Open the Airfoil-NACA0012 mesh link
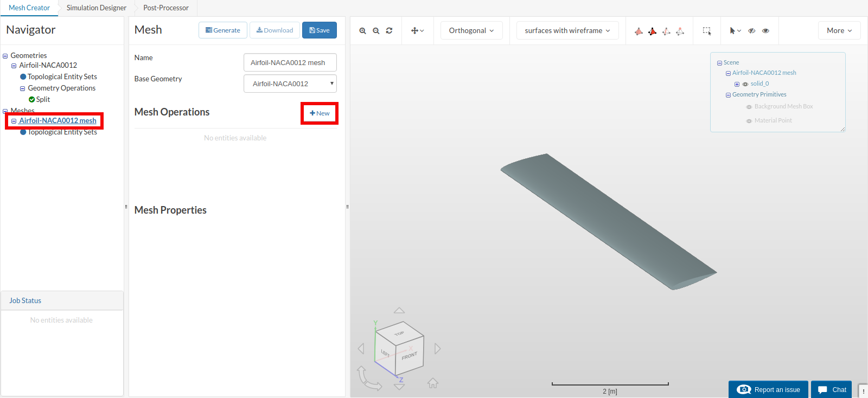The width and height of the screenshot is (868, 398). pyautogui.click(x=58, y=120)
